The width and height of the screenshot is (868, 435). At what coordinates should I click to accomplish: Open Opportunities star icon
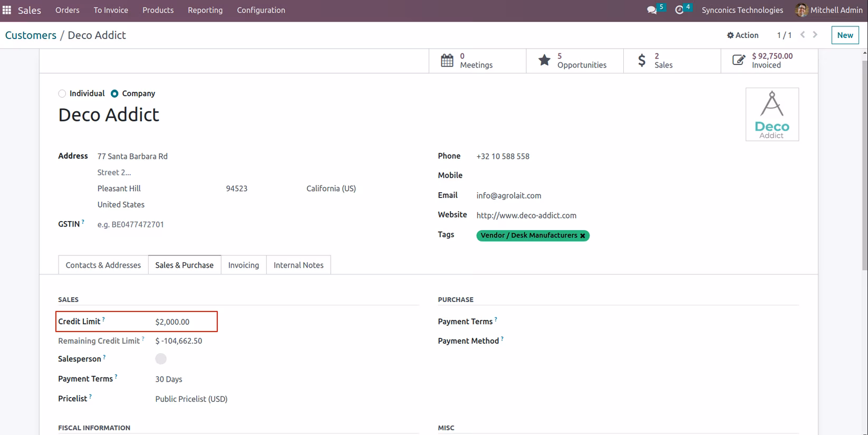(544, 61)
